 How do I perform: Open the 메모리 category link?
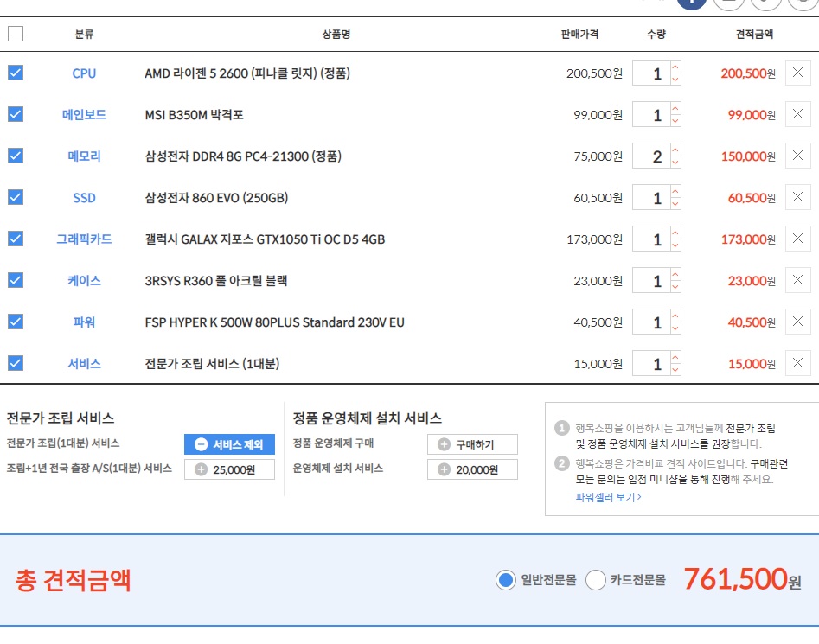[84, 156]
